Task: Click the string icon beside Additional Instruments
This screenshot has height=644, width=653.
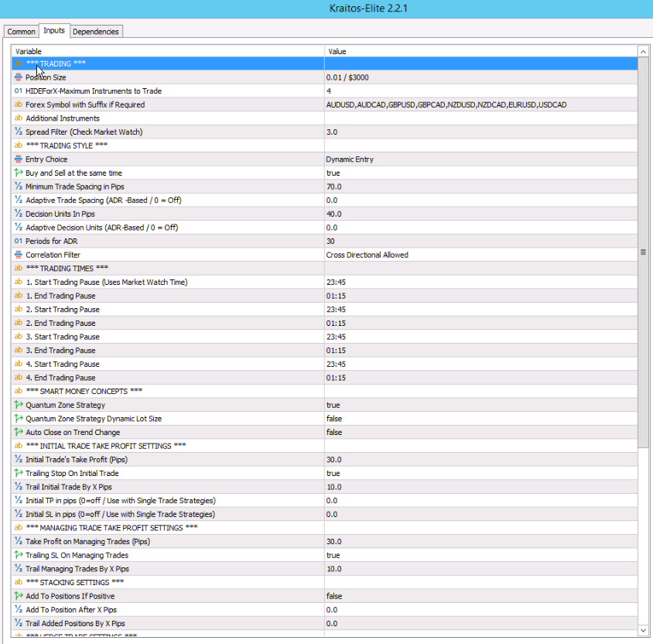Action: click(x=19, y=118)
